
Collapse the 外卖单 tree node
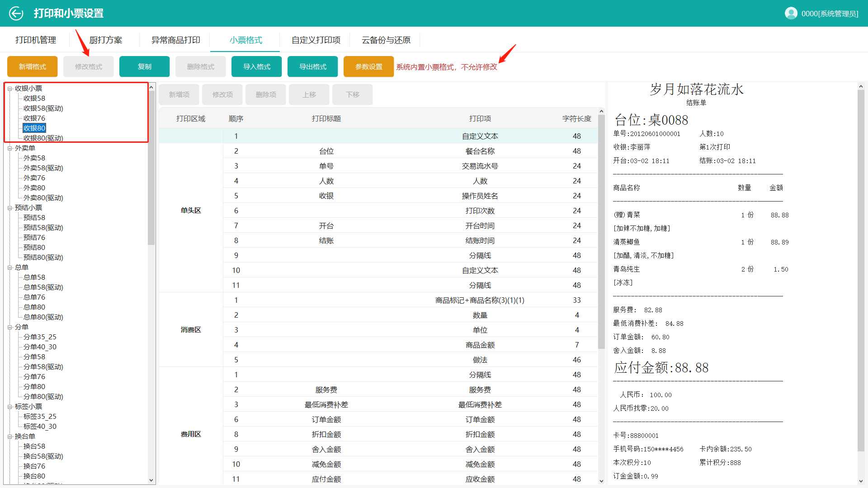click(10, 148)
